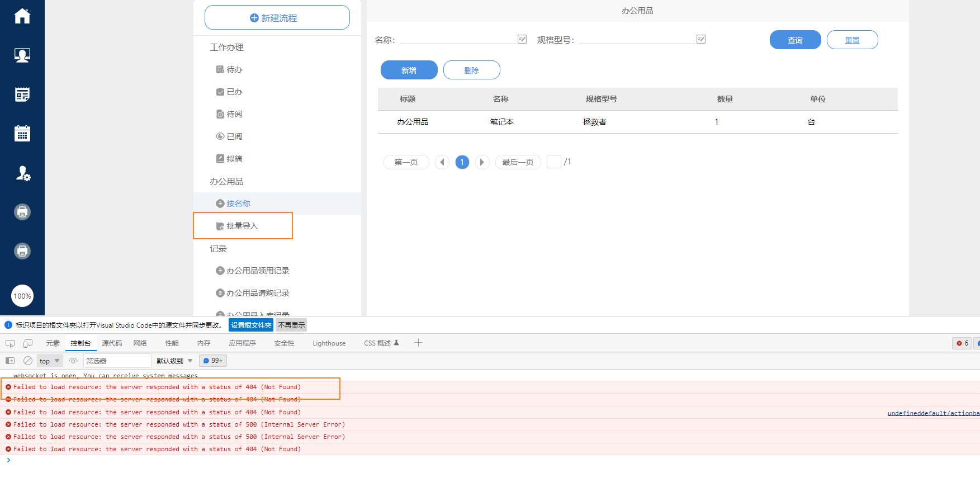Click the user settings icon in the sidebar
The height and width of the screenshot is (487, 980).
22,173
